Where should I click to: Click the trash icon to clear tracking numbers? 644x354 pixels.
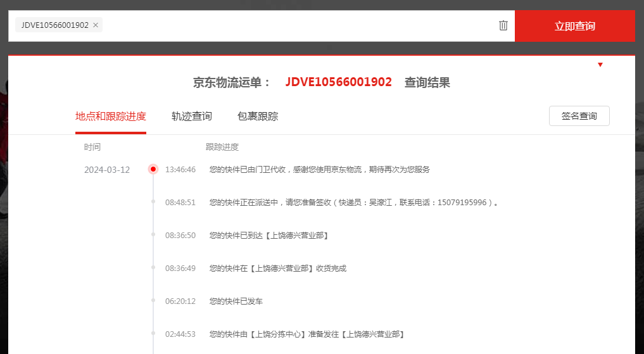[x=503, y=25]
